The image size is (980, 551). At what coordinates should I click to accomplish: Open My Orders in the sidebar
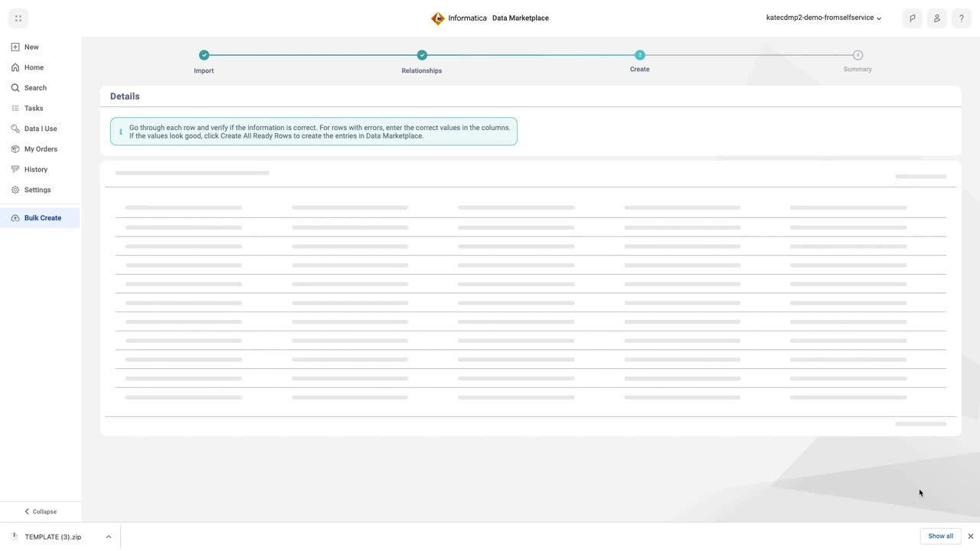coord(41,149)
